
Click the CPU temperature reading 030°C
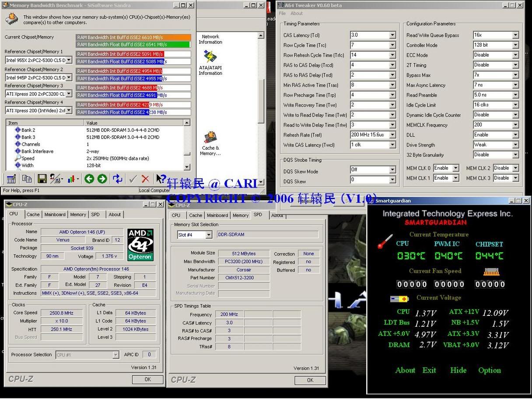tap(411, 256)
